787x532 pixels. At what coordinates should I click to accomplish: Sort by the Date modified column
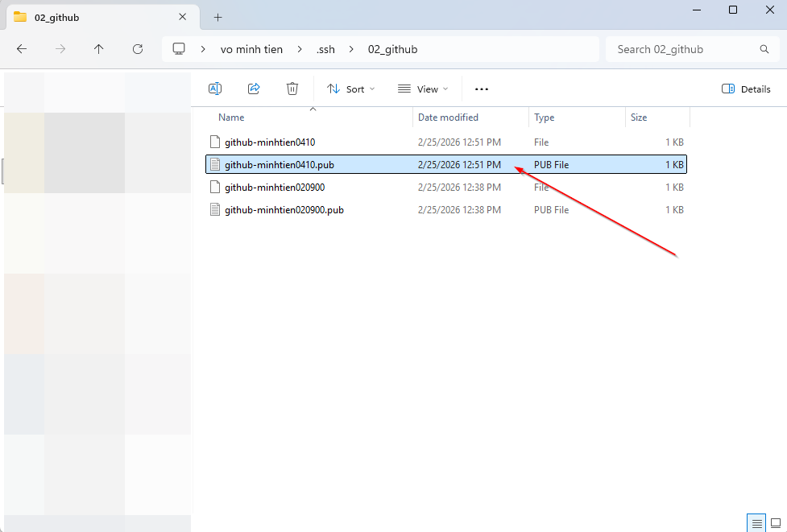coord(448,118)
